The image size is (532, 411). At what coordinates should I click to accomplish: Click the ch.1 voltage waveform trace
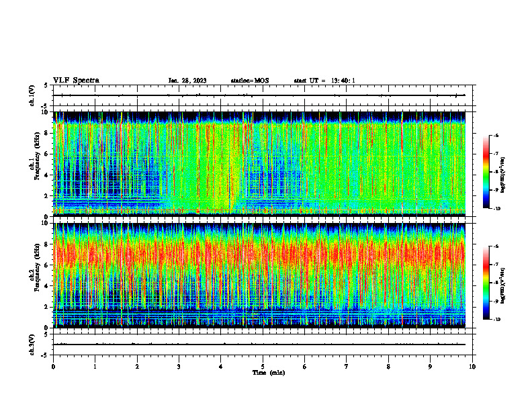click(259, 95)
